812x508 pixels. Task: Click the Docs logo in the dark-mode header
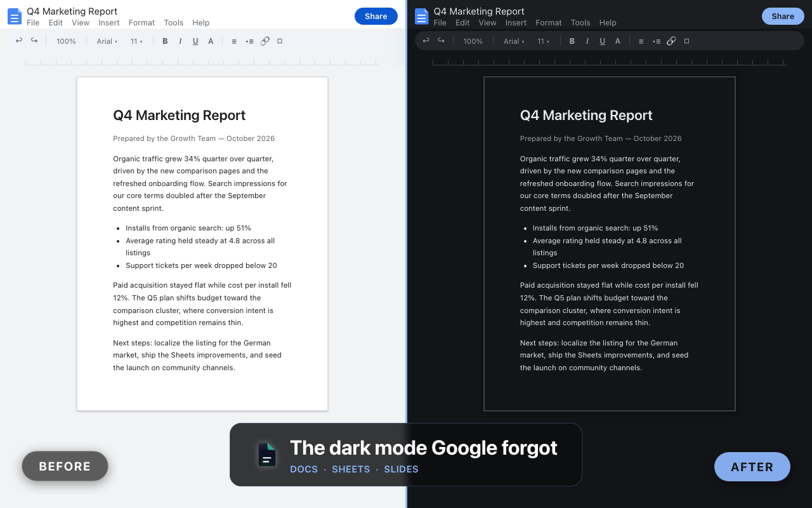[x=421, y=17]
